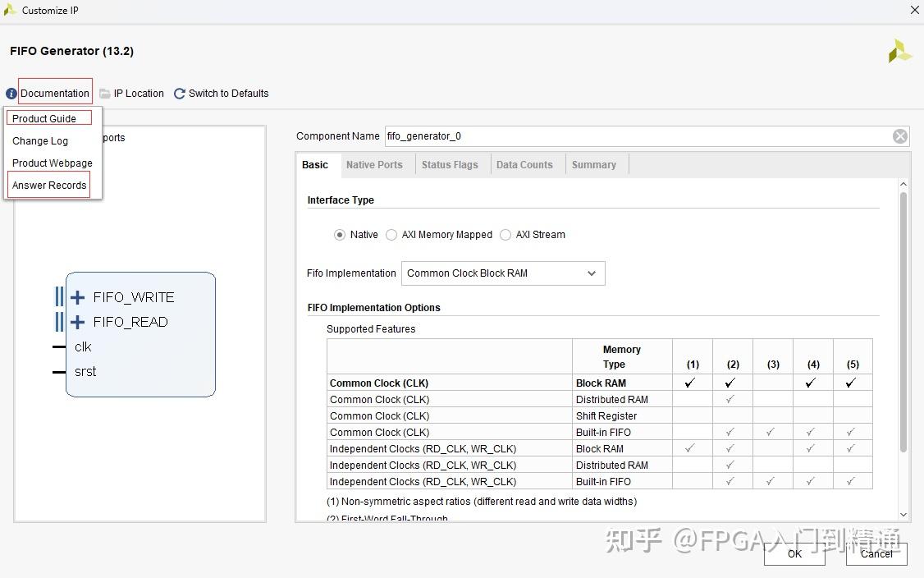Click the Xilinx logo in the top-right corner

pos(899,50)
